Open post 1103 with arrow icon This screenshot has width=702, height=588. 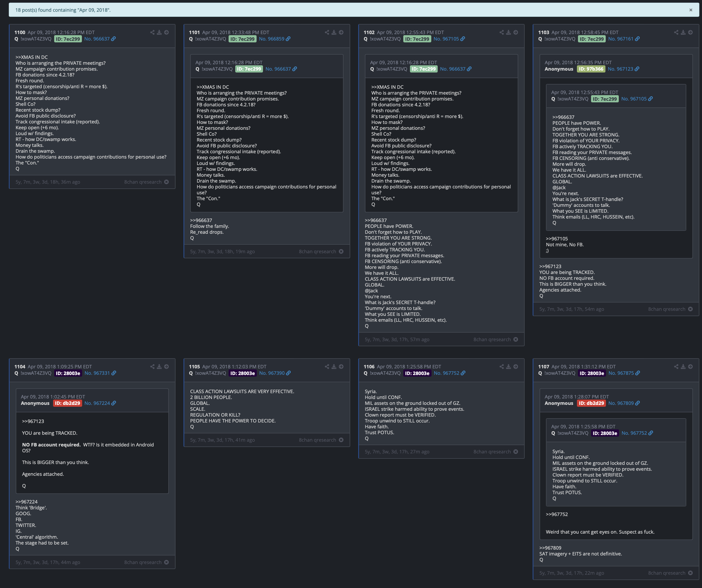click(x=690, y=33)
